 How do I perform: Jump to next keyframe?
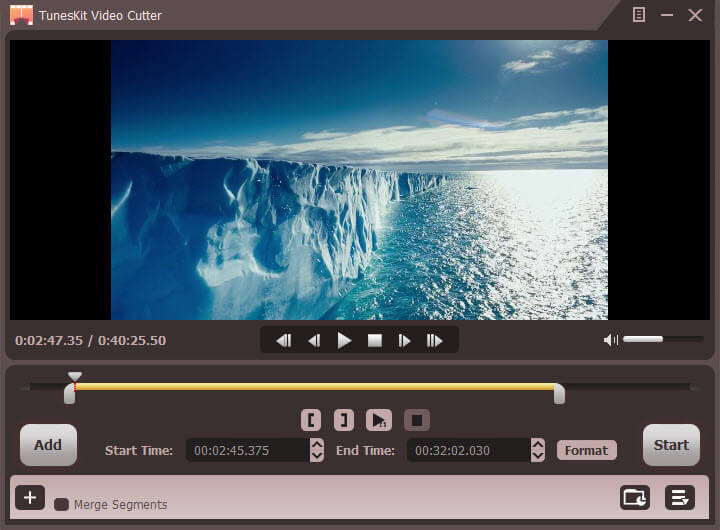434,340
